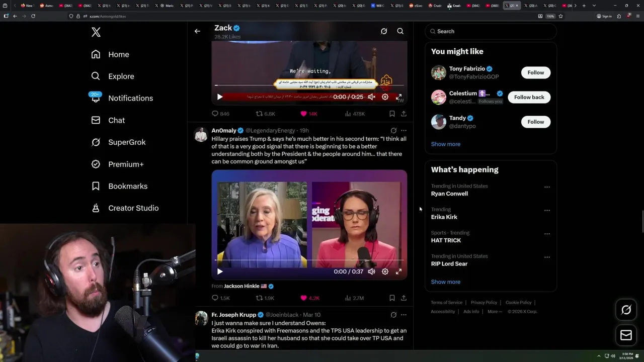Screen dimensions: 644x362
Task: Play the top video with Persian banner
Action: pyautogui.click(x=220, y=97)
